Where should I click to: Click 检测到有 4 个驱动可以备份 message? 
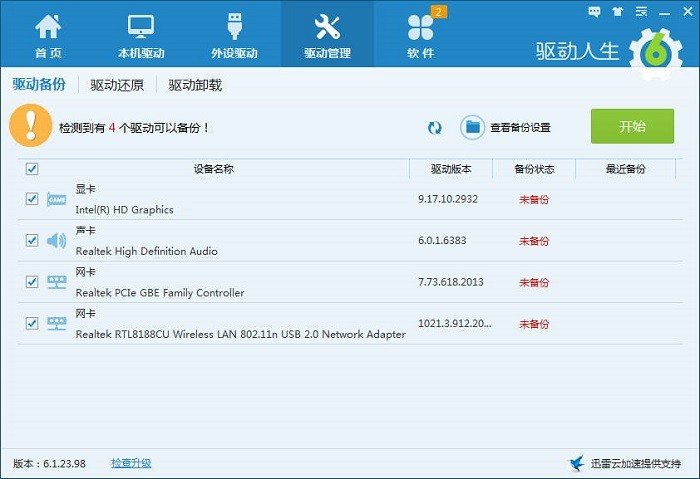point(134,128)
